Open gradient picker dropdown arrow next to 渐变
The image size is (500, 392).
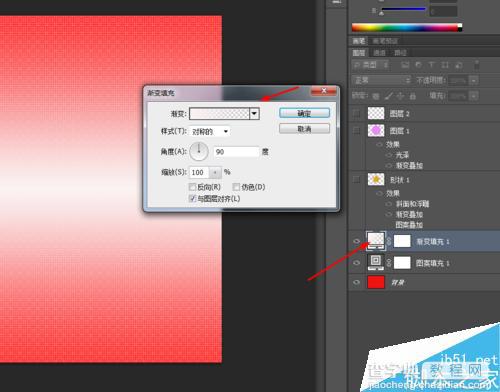254,114
